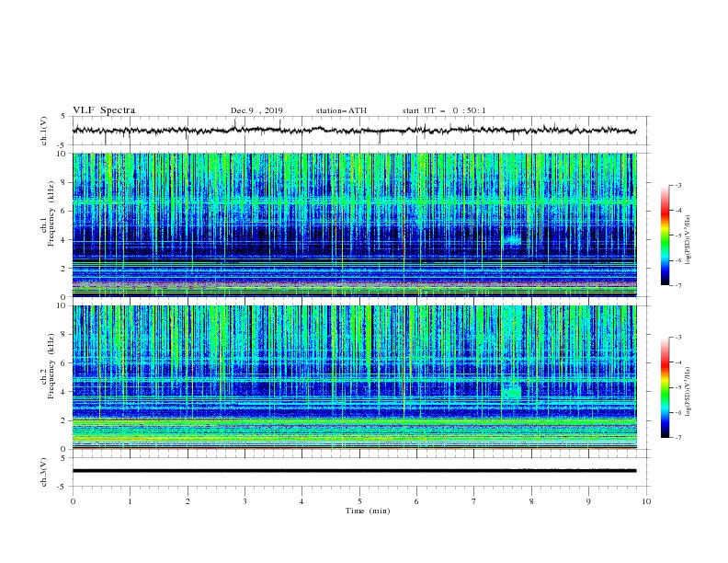Image resolution: width=728 pixels, height=563 pixels.
Task: Click the log(PSD)(V²/Hz) label beside the ch.2 color bar
Action: click(688, 391)
